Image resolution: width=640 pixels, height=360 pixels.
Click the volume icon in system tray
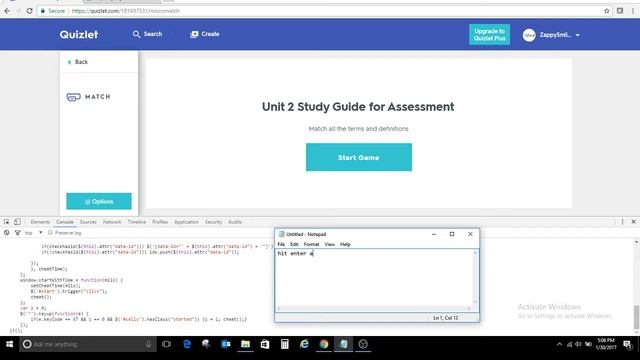click(x=578, y=344)
